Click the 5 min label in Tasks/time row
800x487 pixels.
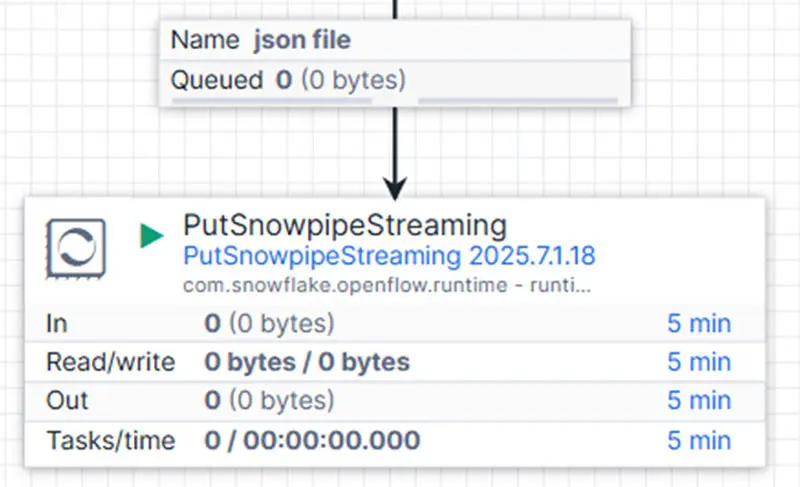point(699,440)
